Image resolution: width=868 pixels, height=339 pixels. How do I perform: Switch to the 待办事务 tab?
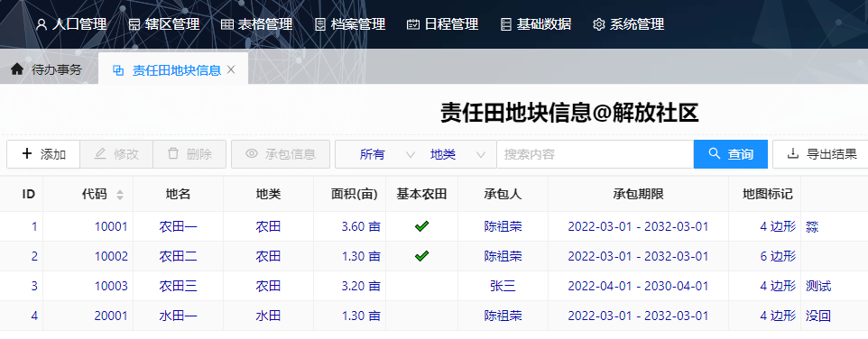tap(47, 69)
